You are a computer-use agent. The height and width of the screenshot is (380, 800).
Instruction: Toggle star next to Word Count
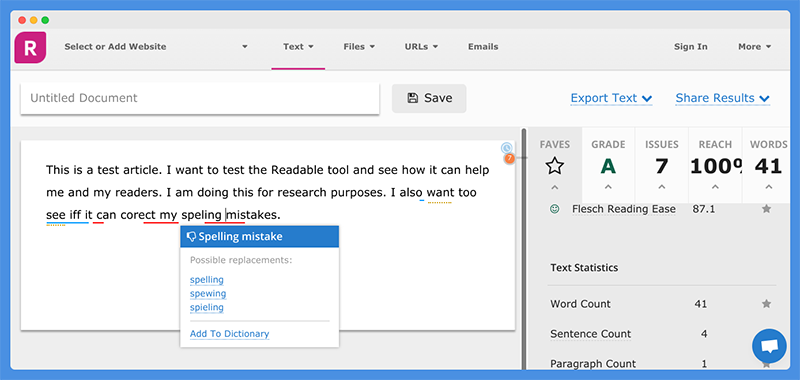coord(766,303)
